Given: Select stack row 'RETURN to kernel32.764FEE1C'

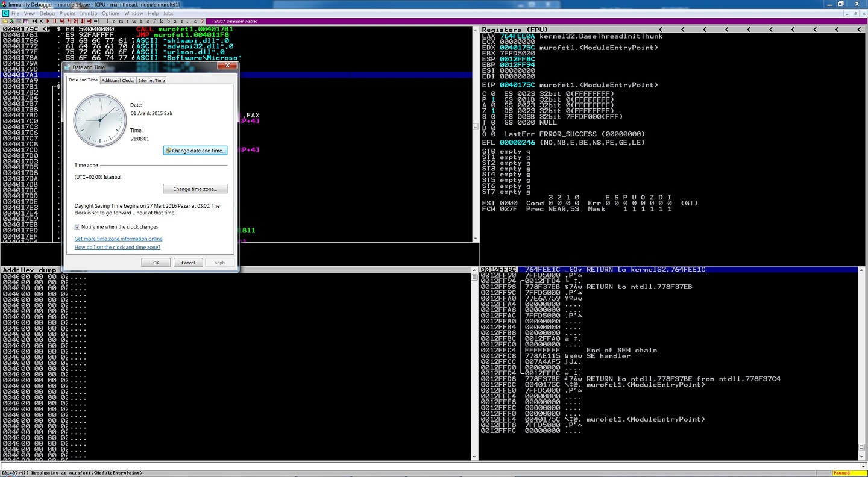Looking at the screenshot, I should click(x=670, y=270).
